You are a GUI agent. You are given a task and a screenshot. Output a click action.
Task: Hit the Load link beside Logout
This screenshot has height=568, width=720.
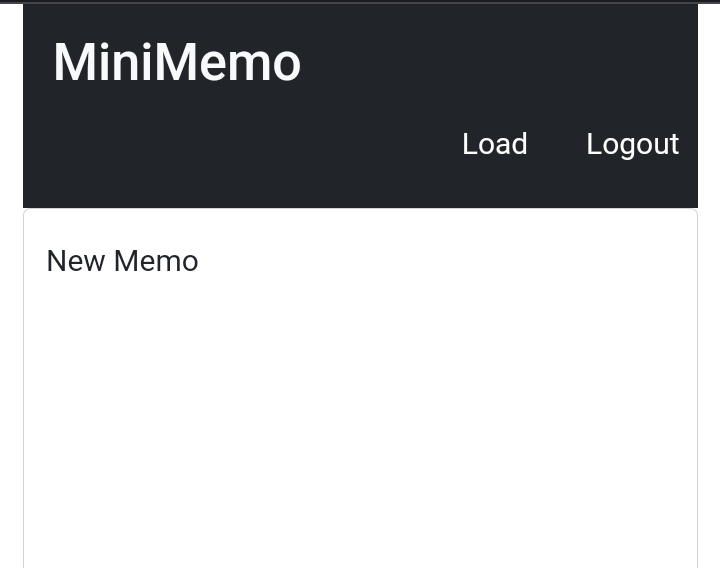click(x=494, y=144)
